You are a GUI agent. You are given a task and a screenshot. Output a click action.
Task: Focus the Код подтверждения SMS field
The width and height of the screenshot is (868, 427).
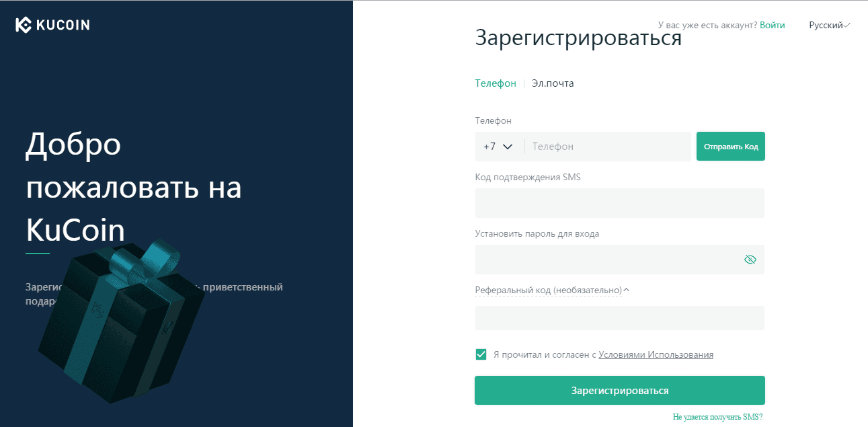click(620, 203)
